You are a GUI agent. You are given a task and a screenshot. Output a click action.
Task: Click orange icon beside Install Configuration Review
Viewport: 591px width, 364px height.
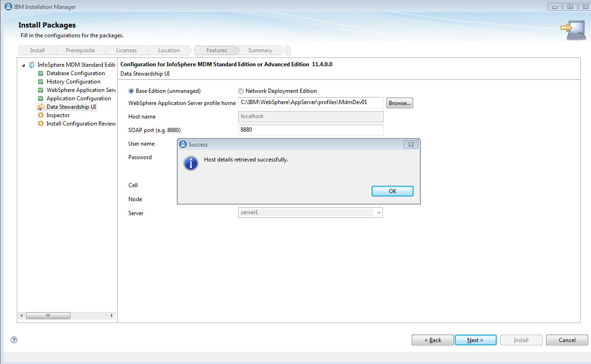(41, 124)
